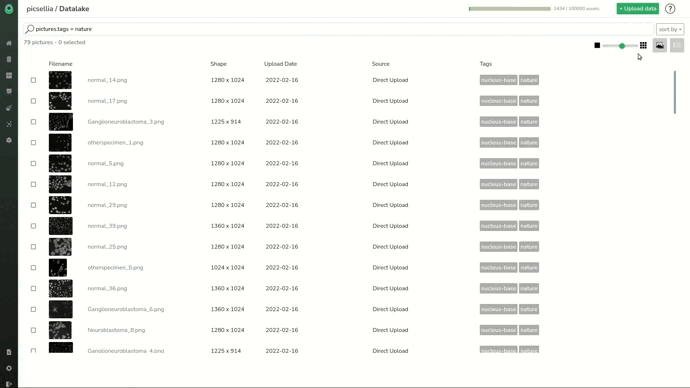690x388 pixels.
Task: Click the single large square size icon
Action: (x=597, y=45)
